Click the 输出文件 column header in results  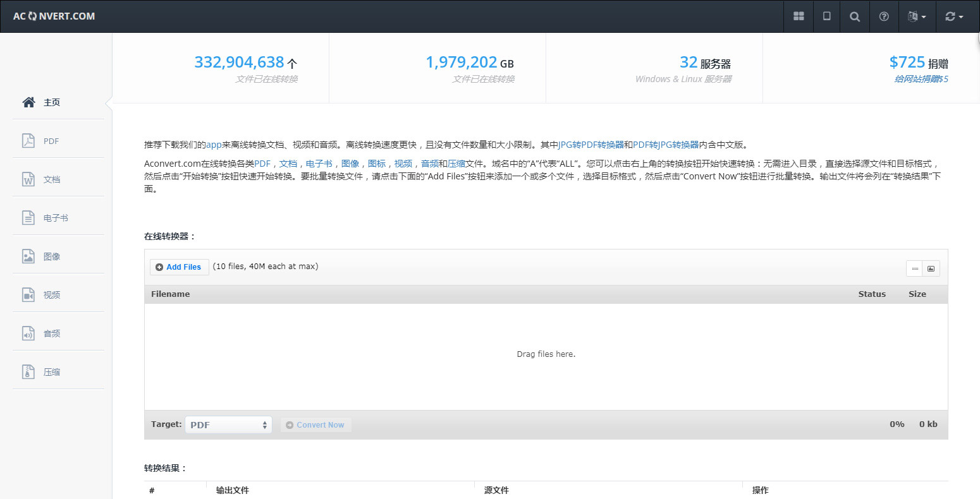coord(233,490)
